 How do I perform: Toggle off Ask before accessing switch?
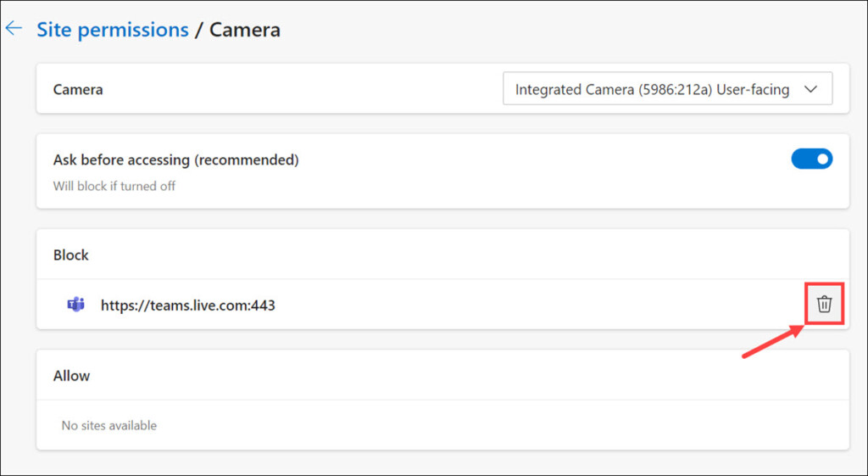(811, 159)
